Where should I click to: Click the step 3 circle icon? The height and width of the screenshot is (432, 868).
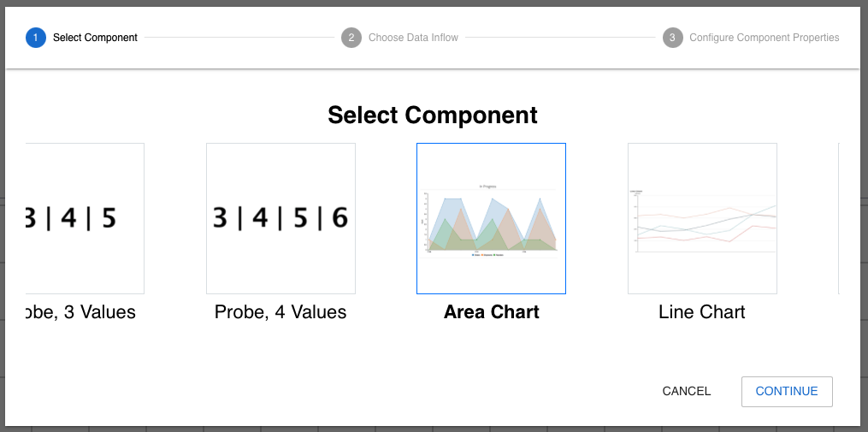[x=672, y=38]
